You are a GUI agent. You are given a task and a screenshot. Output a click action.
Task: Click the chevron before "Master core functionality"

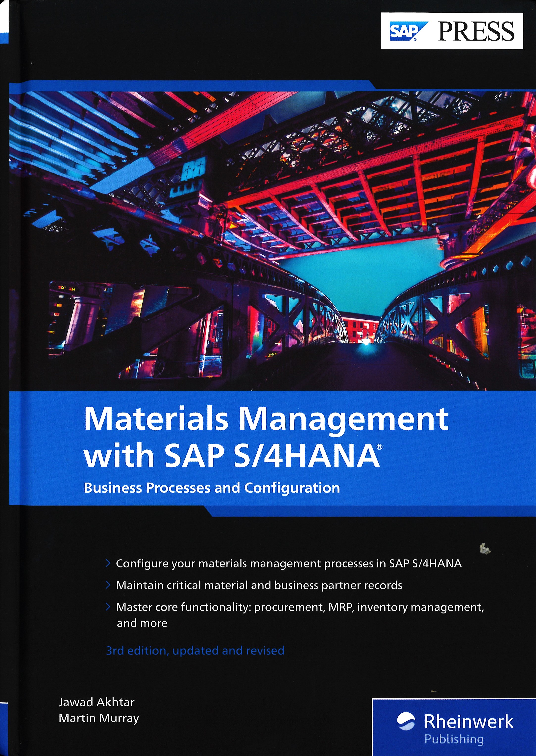[108, 607]
